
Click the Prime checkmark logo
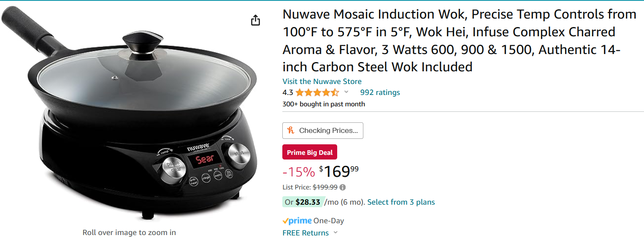tap(297, 221)
